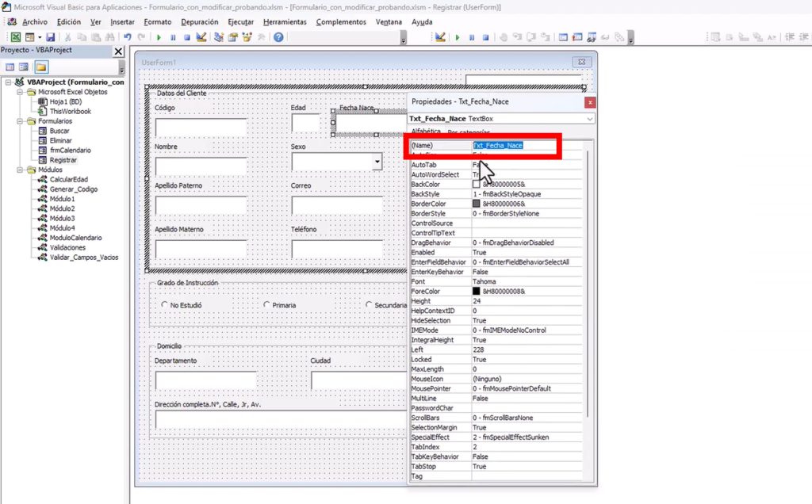
Task: Collapse the Formularios folder in project tree
Action: click(x=20, y=121)
